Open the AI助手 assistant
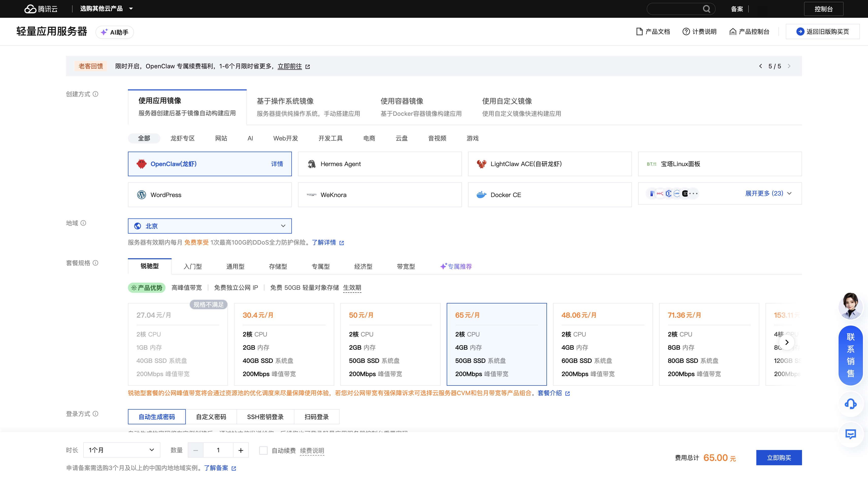Viewport: 868px width, 483px height. 114,32
